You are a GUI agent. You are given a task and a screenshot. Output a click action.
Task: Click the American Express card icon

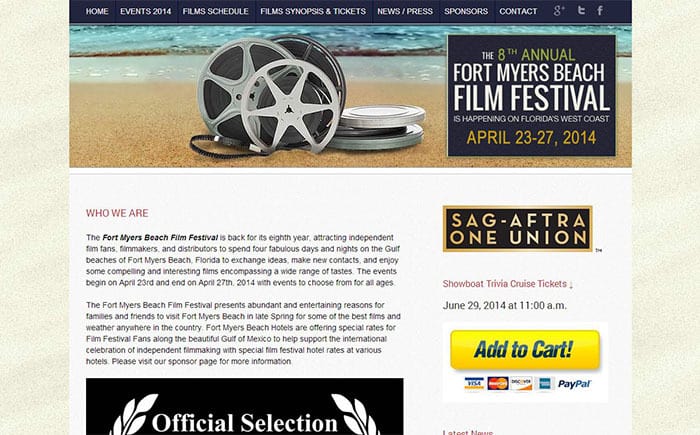[545, 384]
